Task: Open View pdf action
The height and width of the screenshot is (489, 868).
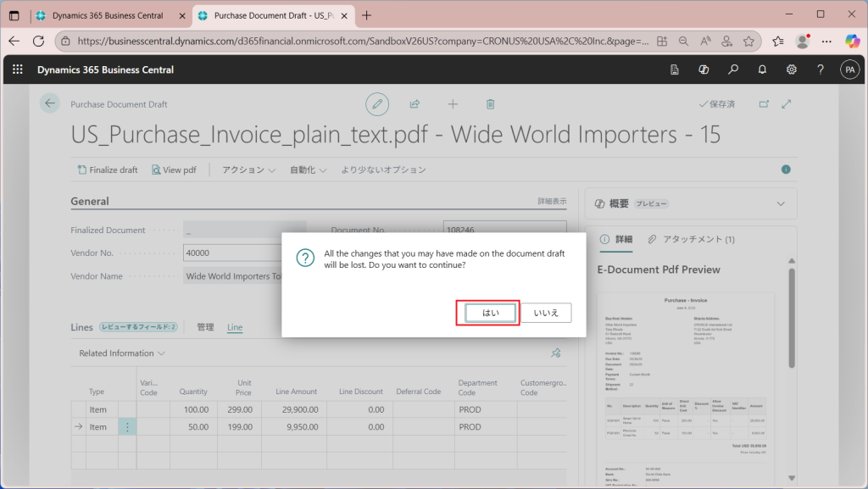Action: (174, 169)
